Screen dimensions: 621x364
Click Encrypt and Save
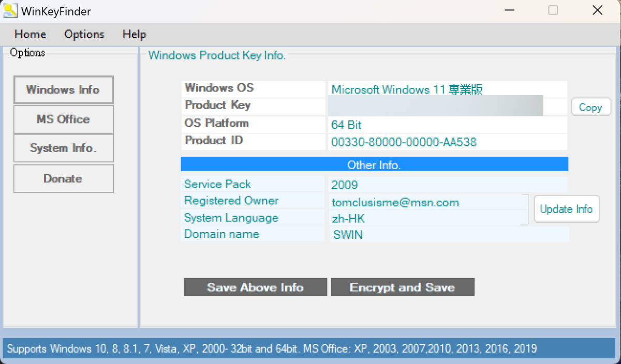tap(402, 287)
